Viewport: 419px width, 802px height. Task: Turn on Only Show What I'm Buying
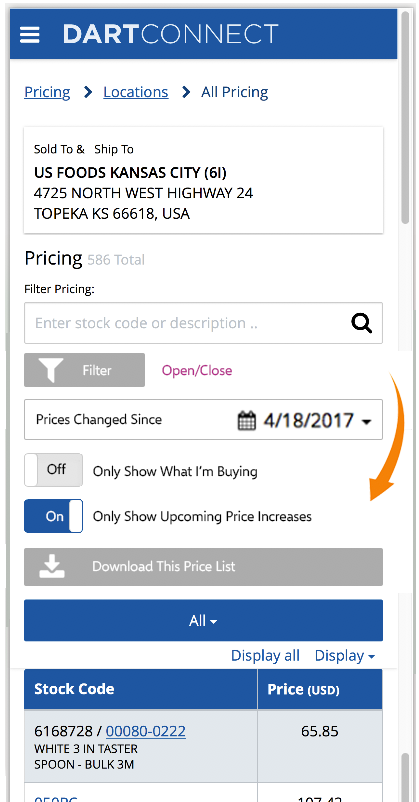pos(53,470)
